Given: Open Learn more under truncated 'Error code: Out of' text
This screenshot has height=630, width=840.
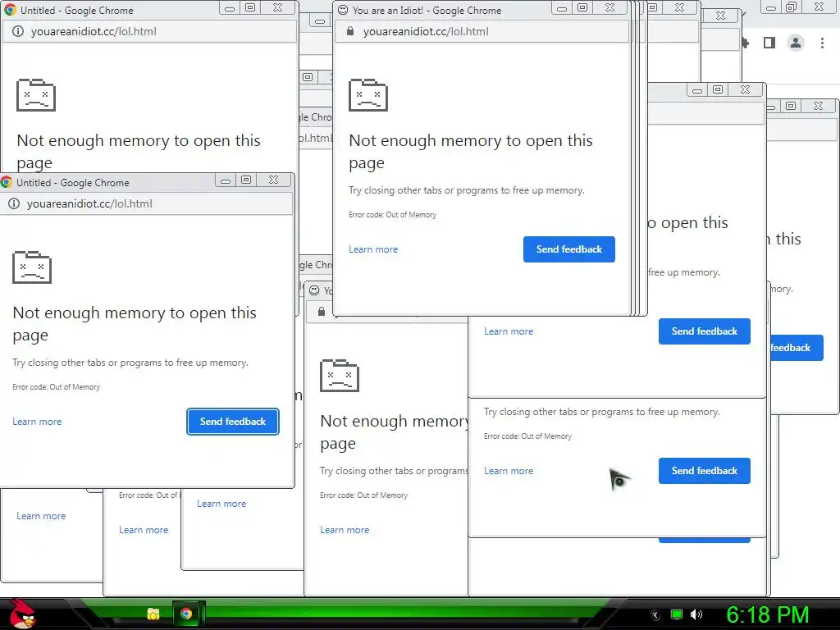Looking at the screenshot, I should click(x=144, y=530).
